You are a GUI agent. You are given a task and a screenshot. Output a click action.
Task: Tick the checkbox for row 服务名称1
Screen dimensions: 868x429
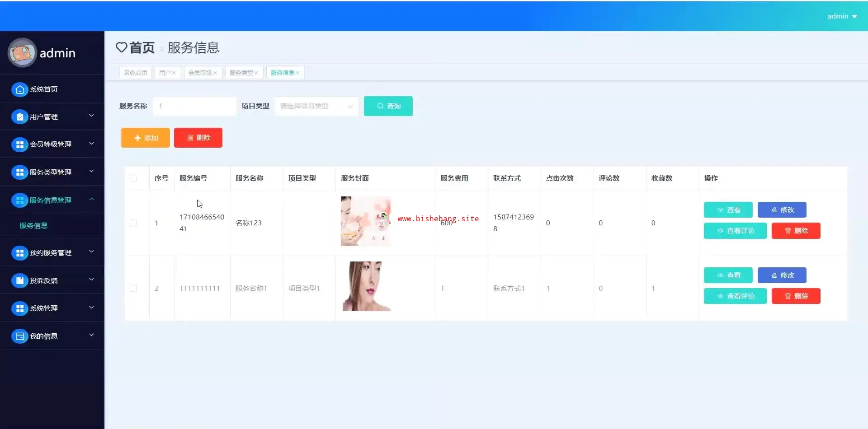click(133, 289)
